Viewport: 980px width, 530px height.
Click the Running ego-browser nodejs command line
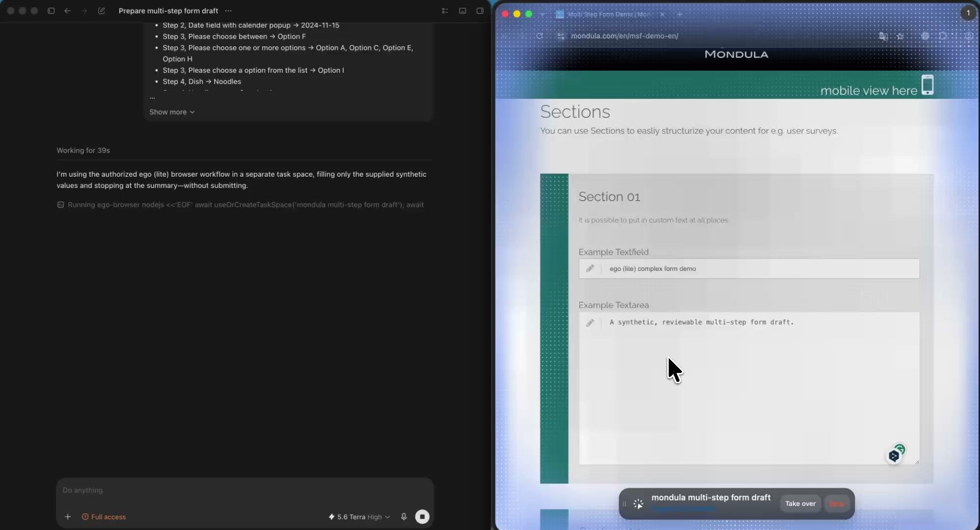pos(245,205)
